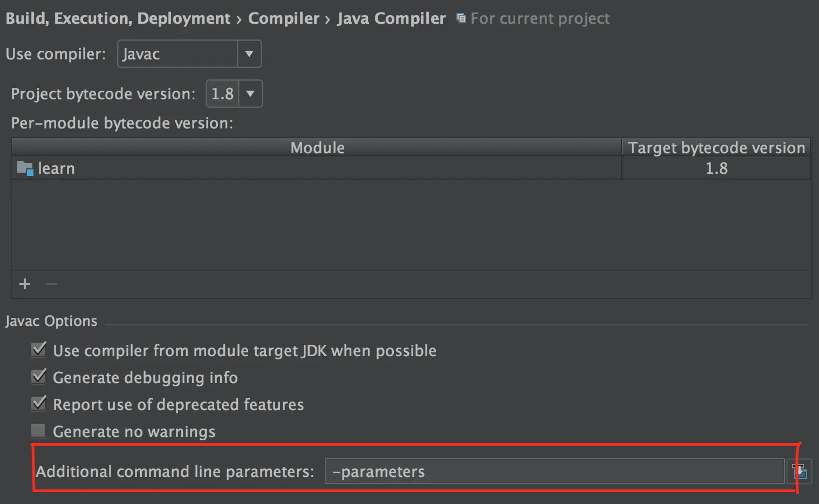The image size is (819, 504).
Task: Click learn's target bytecode version 1.8 cell
Action: [x=716, y=168]
